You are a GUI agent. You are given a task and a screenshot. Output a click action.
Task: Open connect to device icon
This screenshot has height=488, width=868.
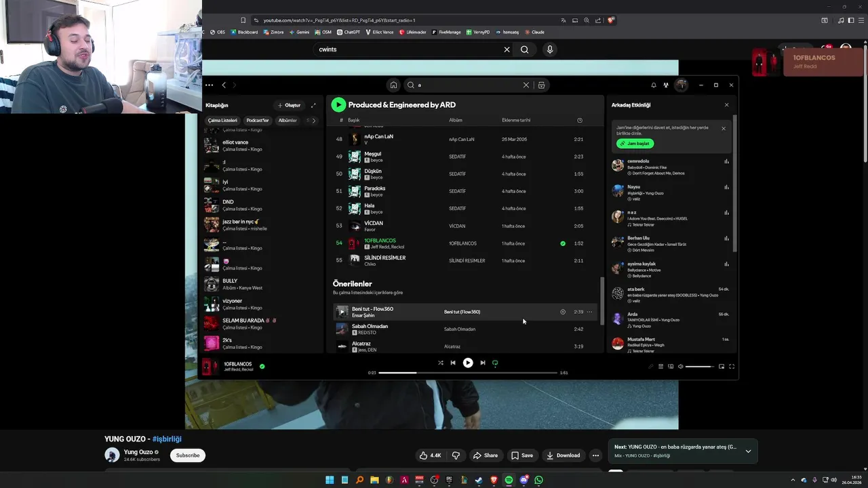coord(671,367)
